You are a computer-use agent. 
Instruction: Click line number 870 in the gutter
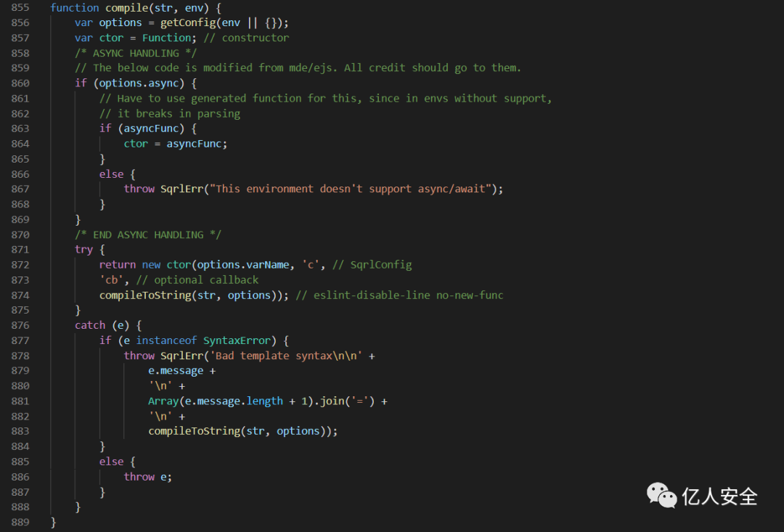pyautogui.click(x=20, y=234)
